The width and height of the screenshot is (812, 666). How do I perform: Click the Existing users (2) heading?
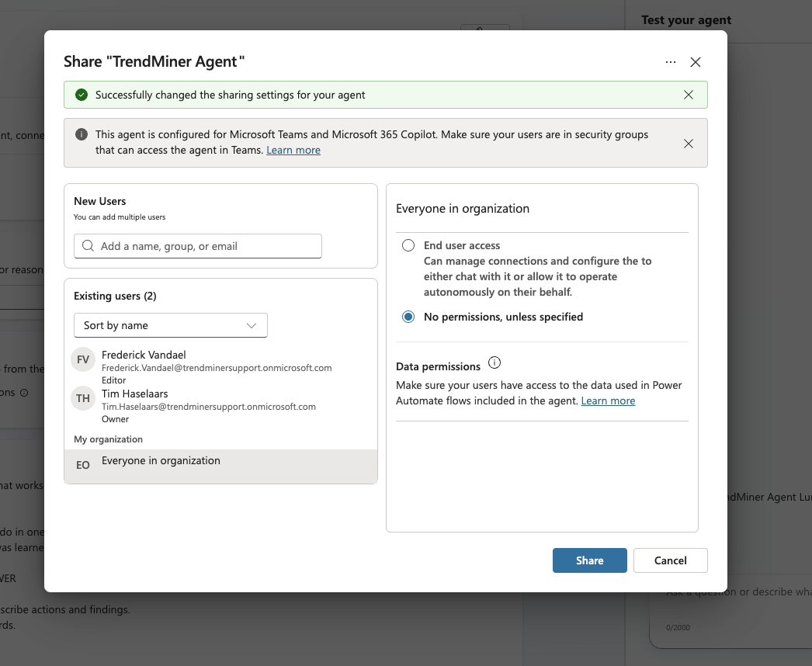115,297
